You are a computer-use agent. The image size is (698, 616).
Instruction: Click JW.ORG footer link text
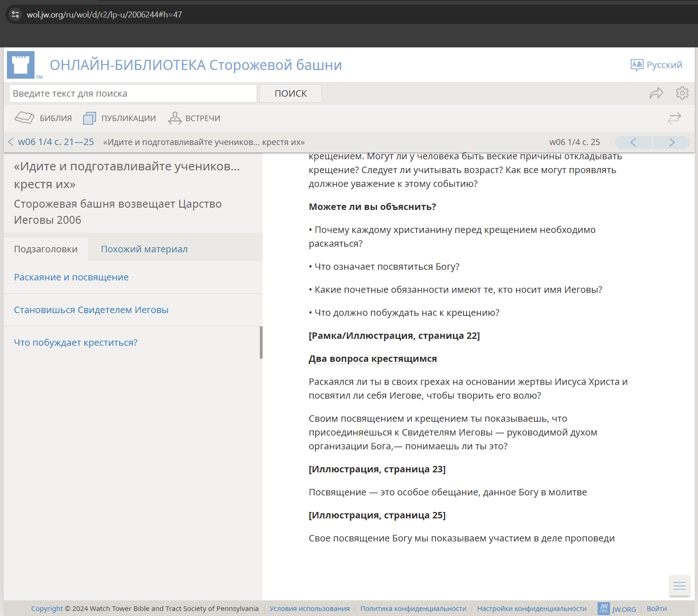pos(624,609)
